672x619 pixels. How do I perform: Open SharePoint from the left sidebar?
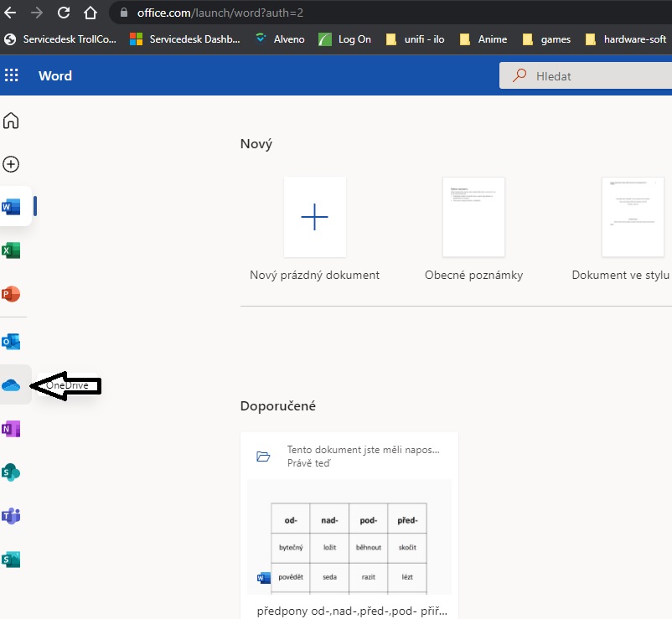[12, 472]
